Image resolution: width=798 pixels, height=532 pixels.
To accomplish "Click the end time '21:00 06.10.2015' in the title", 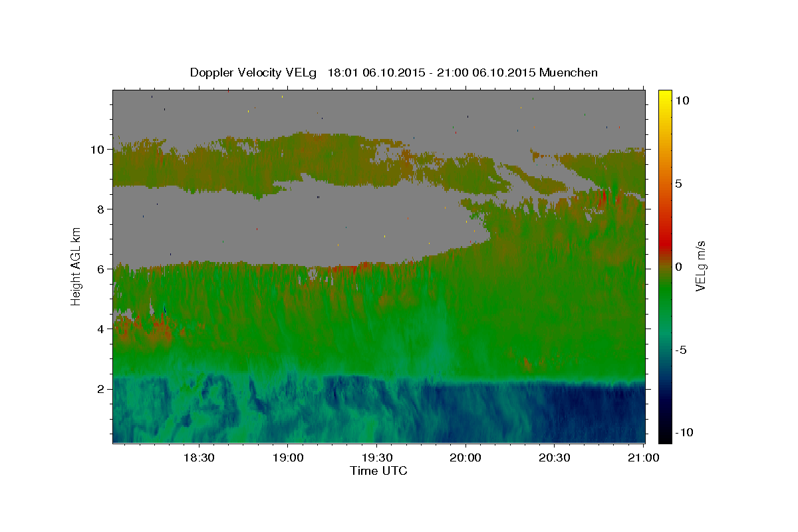I will (485, 72).
